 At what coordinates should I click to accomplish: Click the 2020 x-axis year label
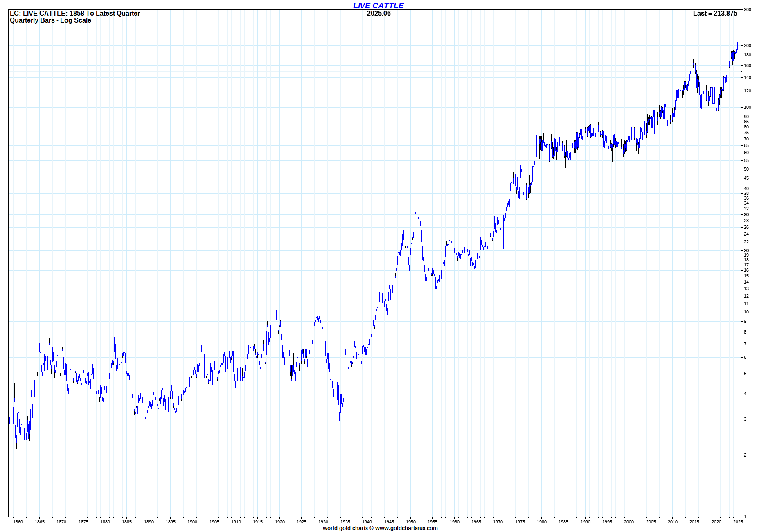tap(716, 521)
